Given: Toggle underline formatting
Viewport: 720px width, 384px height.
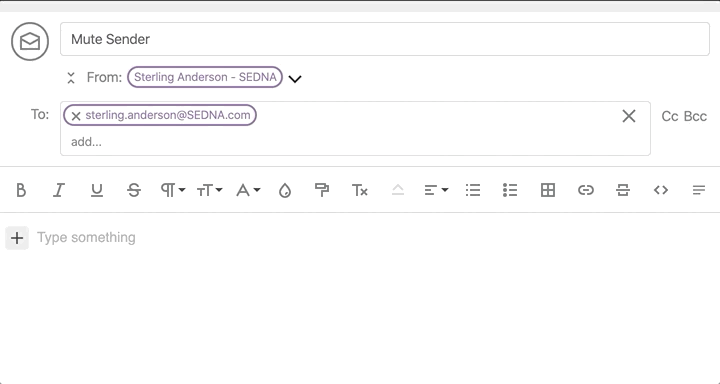Looking at the screenshot, I should [x=96, y=190].
